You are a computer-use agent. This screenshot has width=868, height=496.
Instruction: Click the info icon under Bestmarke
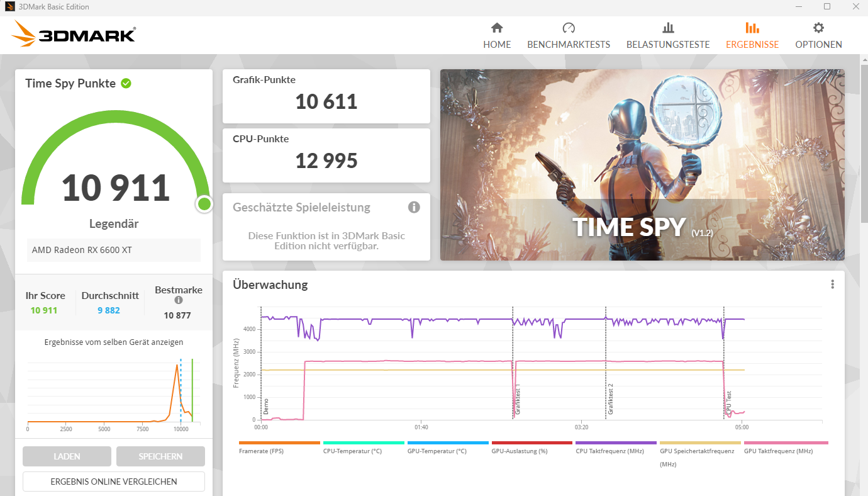(x=179, y=300)
